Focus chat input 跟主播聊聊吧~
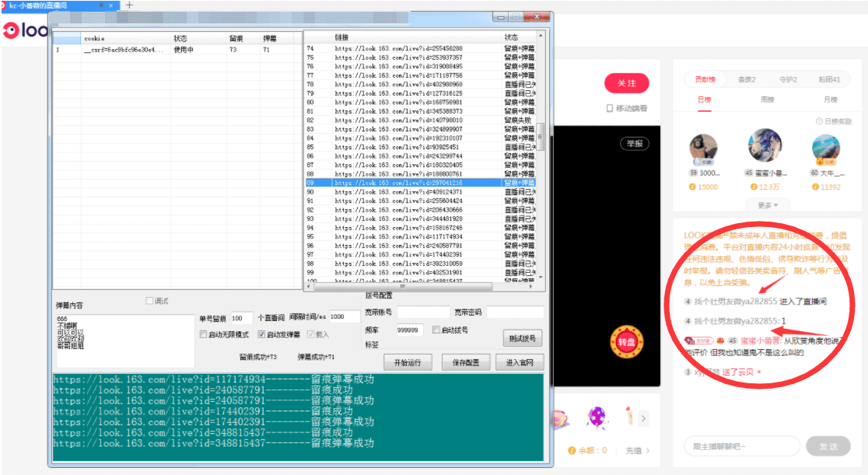 pos(742,446)
